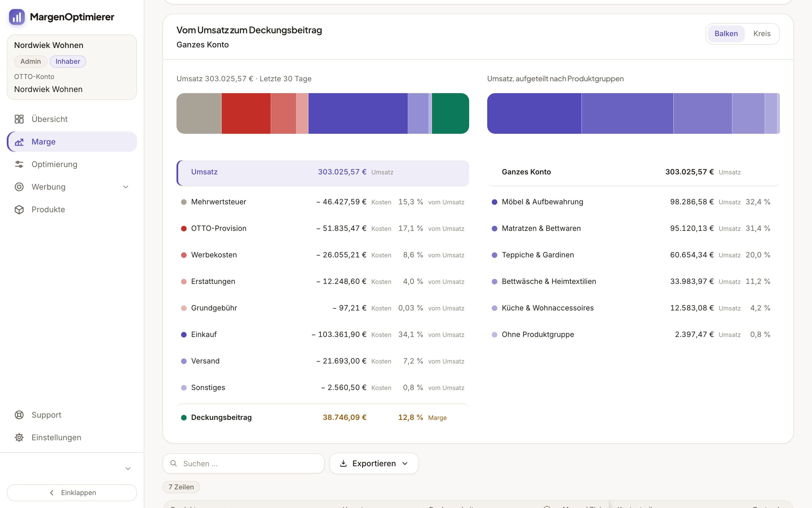This screenshot has width=812, height=508.
Task: Focus the Suchen search field
Action: click(x=244, y=463)
